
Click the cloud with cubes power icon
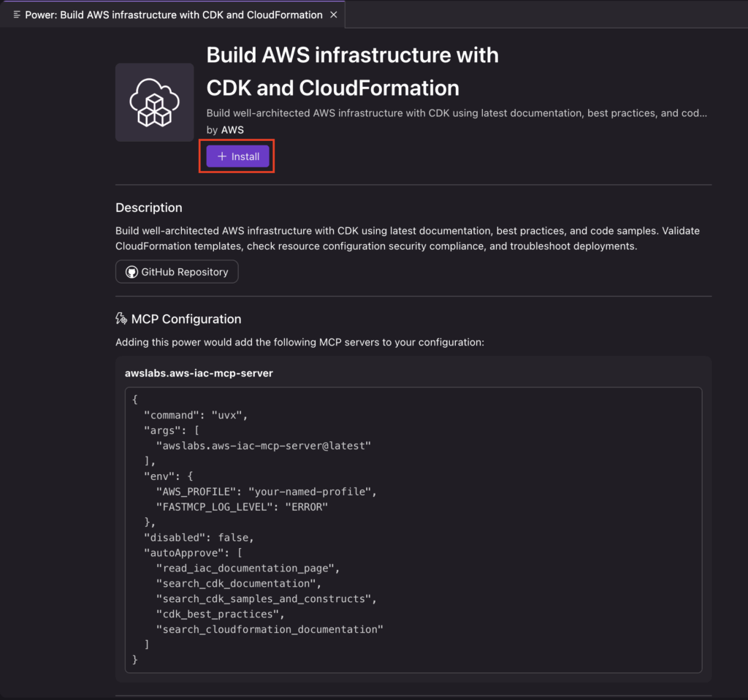click(154, 102)
